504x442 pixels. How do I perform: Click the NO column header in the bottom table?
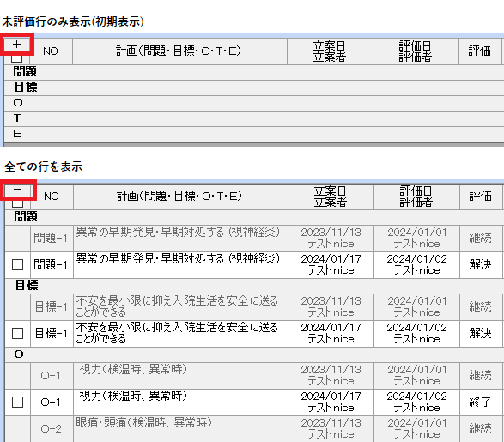click(52, 197)
